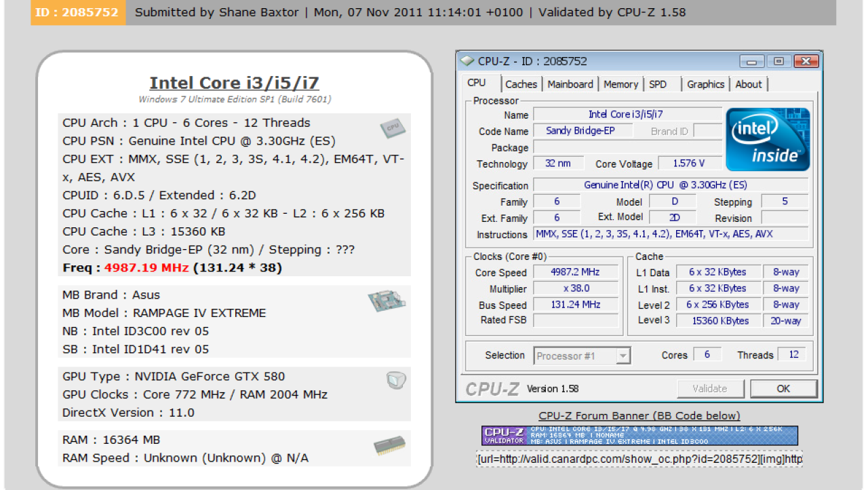
Task: Click the Instructions field listing MMX, SSE
Action: coord(670,234)
